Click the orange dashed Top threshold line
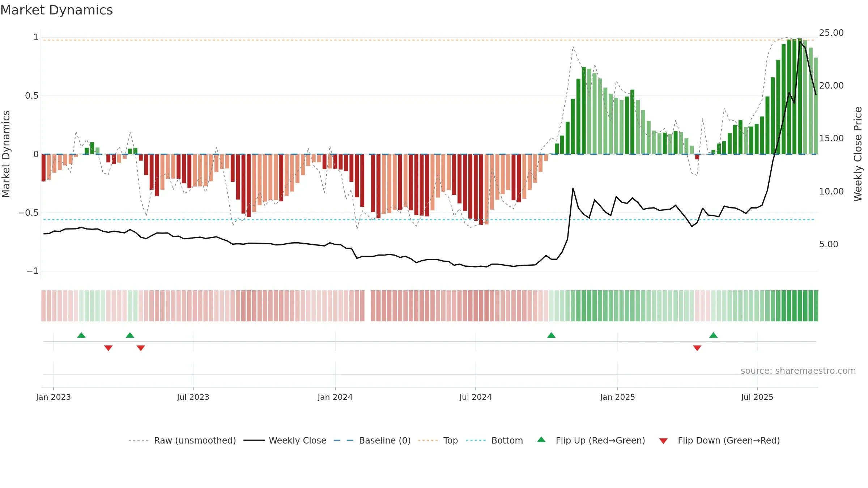 point(429,40)
